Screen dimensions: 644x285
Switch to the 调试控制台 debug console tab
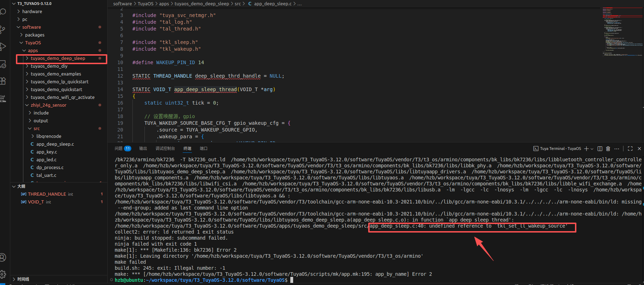(x=165, y=149)
